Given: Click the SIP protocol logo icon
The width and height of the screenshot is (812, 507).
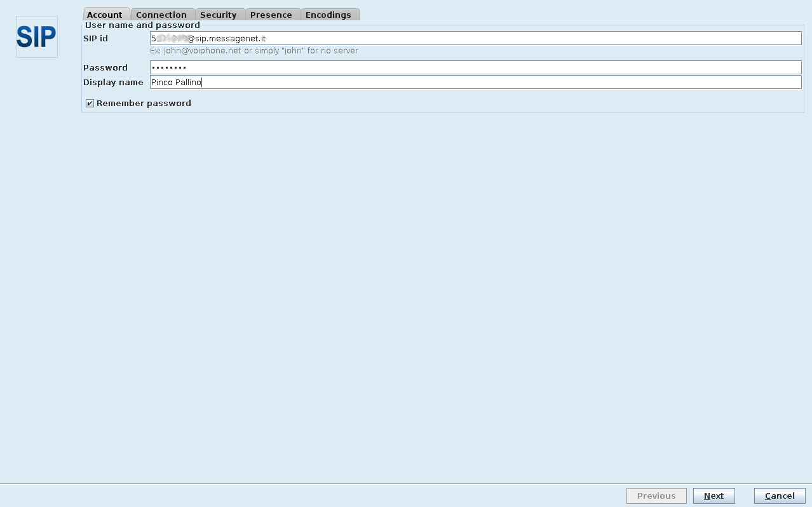Looking at the screenshot, I should pyautogui.click(x=36, y=37).
